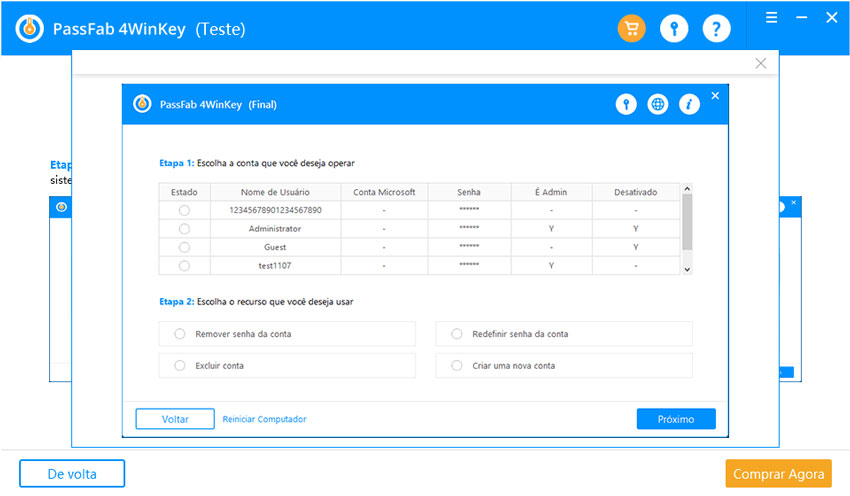
Task: Open language selection via the globe icon
Action: (657, 104)
